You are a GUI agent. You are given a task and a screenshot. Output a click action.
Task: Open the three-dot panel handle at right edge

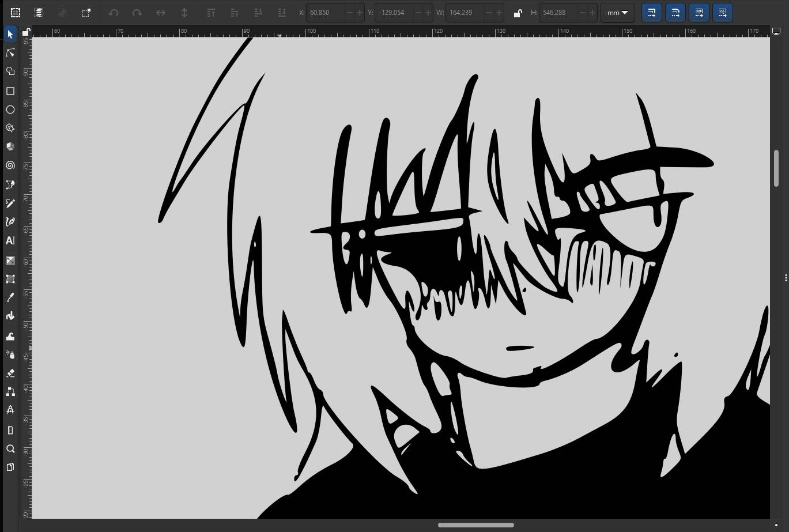click(x=786, y=278)
